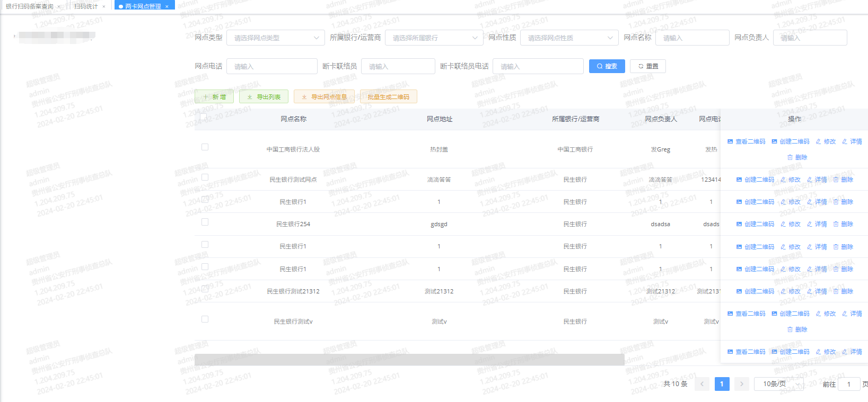This screenshot has width=868, height=402.
Task: Open 详情 for 民生银行测试网点 row
Action: coord(817,180)
